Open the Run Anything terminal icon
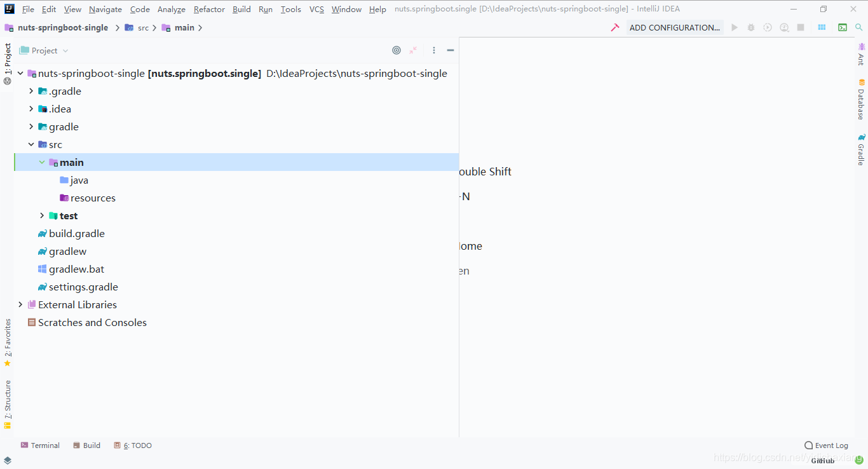 [843, 27]
